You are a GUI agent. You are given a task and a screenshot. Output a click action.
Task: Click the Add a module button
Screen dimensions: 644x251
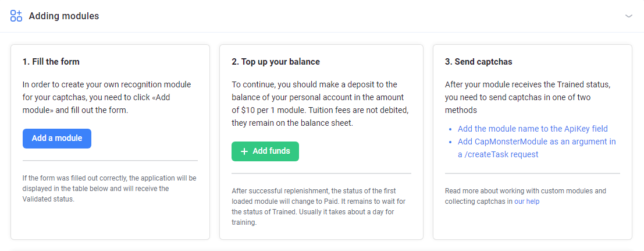[56, 138]
